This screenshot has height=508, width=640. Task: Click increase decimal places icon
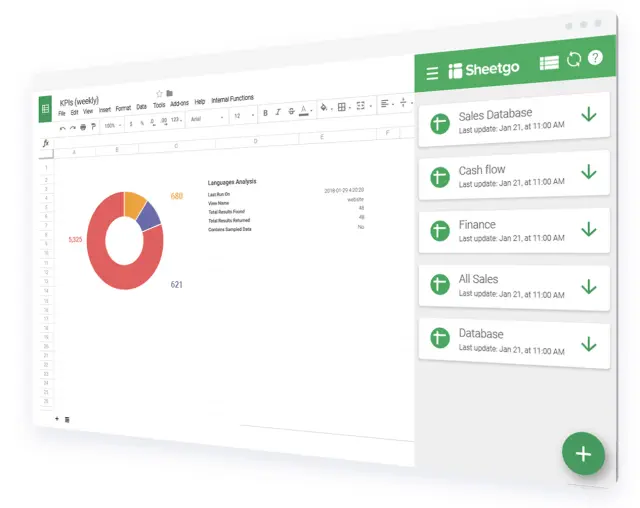coord(164,121)
